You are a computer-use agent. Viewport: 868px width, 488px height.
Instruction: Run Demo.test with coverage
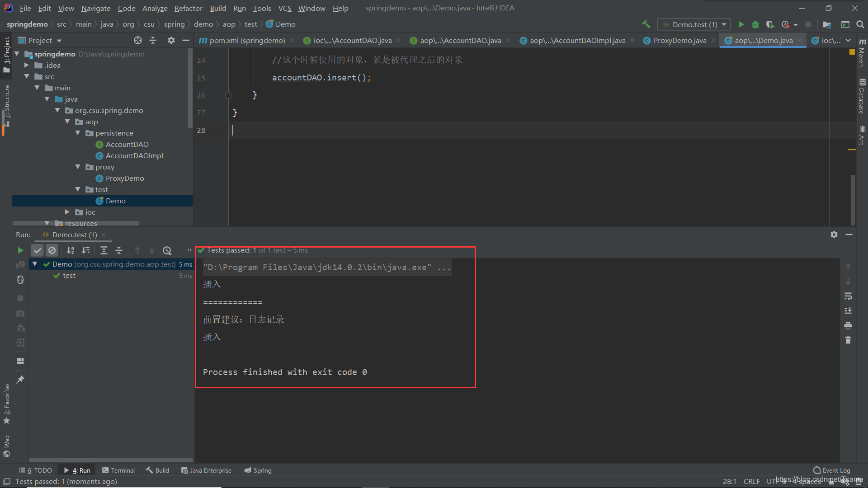coord(770,24)
